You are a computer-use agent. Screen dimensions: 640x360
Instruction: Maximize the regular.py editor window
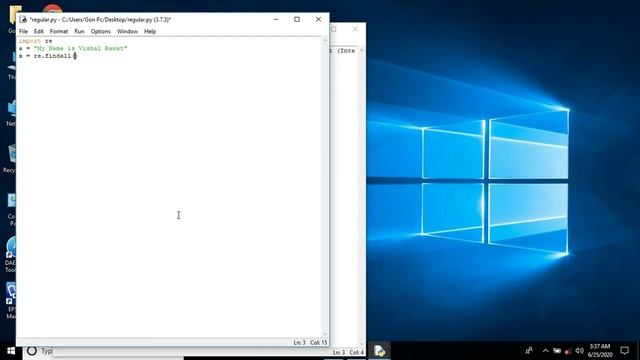297,19
